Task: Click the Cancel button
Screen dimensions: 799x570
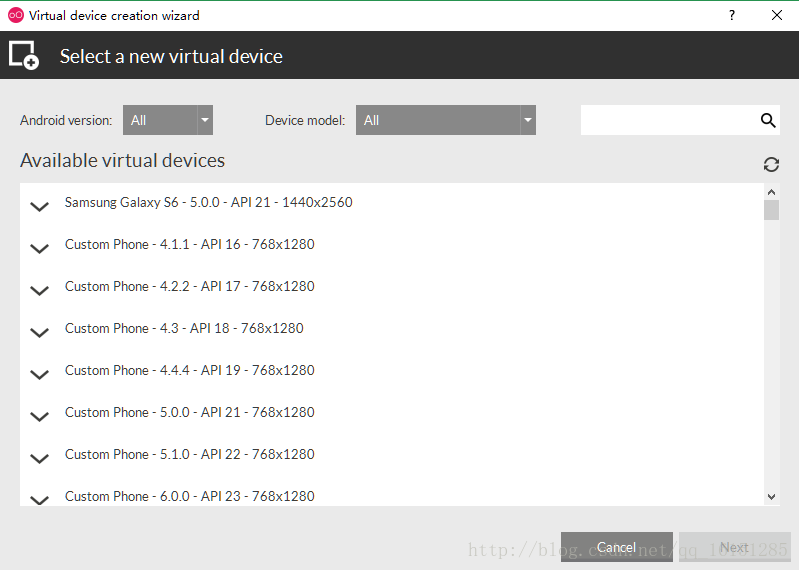Action: point(617,547)
